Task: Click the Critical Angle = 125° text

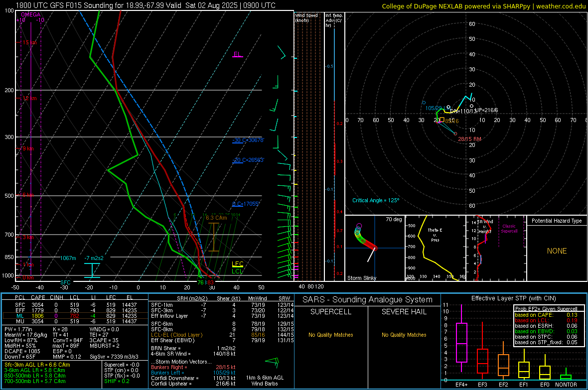Action: pyautogui.click(x=376, y=200)
